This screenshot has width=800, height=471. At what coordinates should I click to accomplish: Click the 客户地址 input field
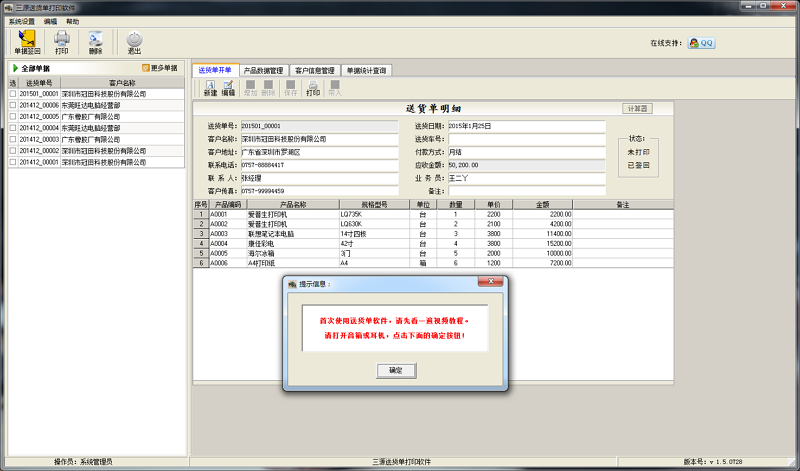[319, 152]
